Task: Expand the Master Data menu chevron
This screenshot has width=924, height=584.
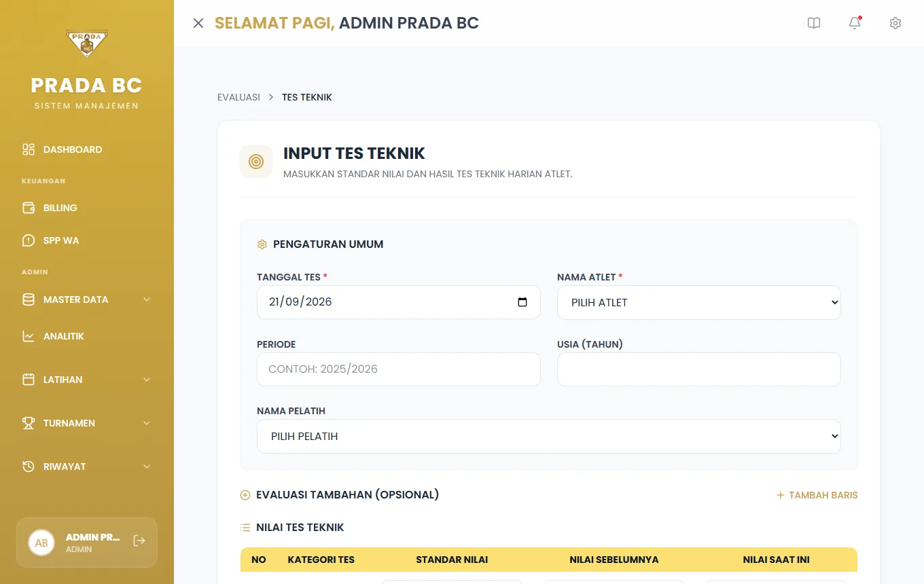Action: coord(147,299)
